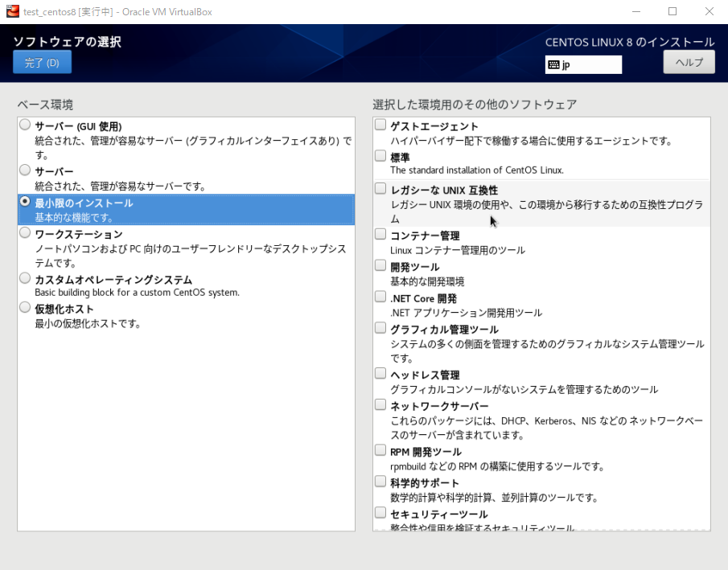This screenshot has width=728, height=570.
Task: Select サーバー (GUI 使用) base environment
Action: pyautogui.click(x=25, y=125)
